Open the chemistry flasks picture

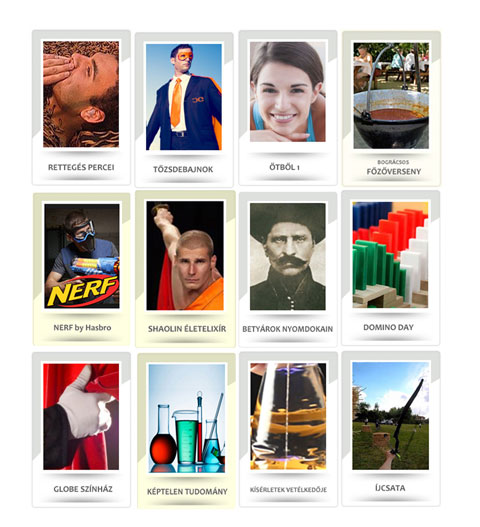[x=187, y=418]
